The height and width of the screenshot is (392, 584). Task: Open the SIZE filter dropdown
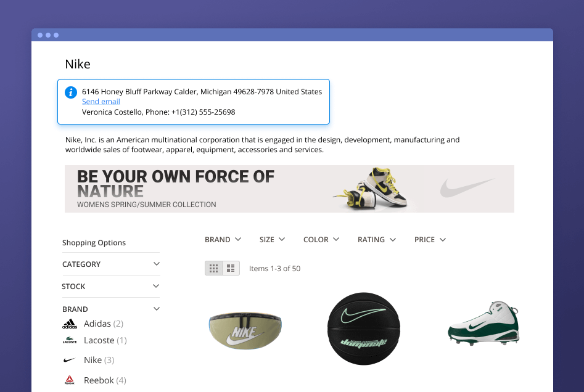point(272,239)
